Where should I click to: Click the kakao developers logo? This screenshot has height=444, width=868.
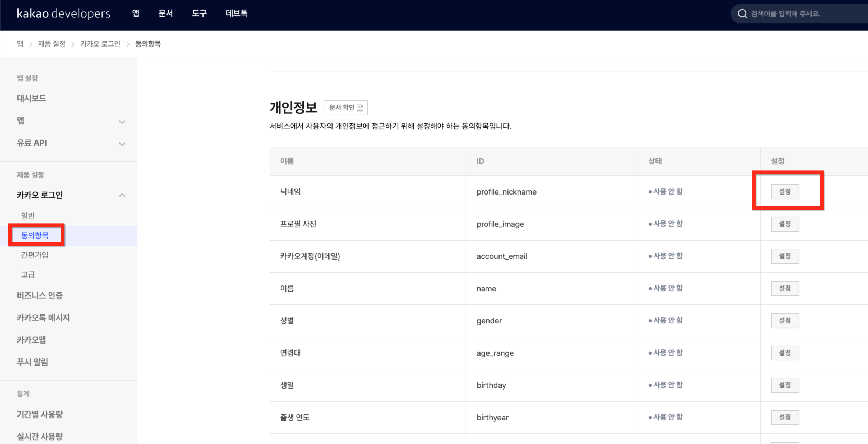coord(63,13)
